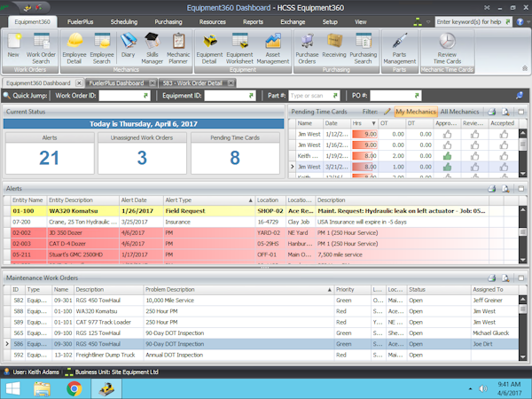532x399 pixels.
Task: Open Asset Management
Action: point(273,49)
